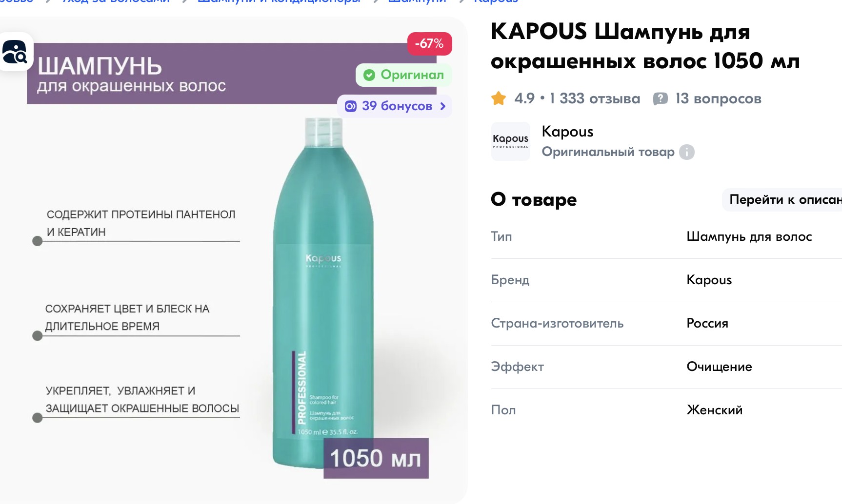
Task: Click the orange rating star icon
Action: pyautogui.click(x=499, y=98)
